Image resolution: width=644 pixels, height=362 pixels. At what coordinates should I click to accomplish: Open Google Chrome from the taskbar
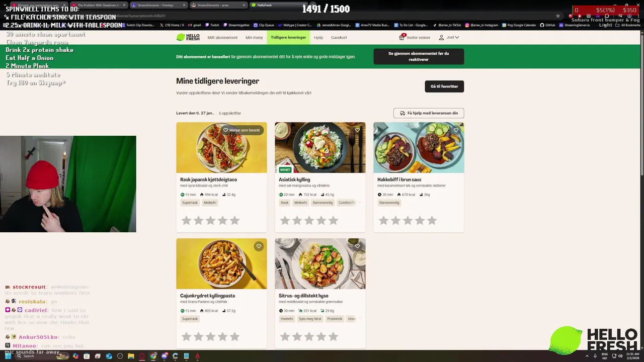point(153,356)
